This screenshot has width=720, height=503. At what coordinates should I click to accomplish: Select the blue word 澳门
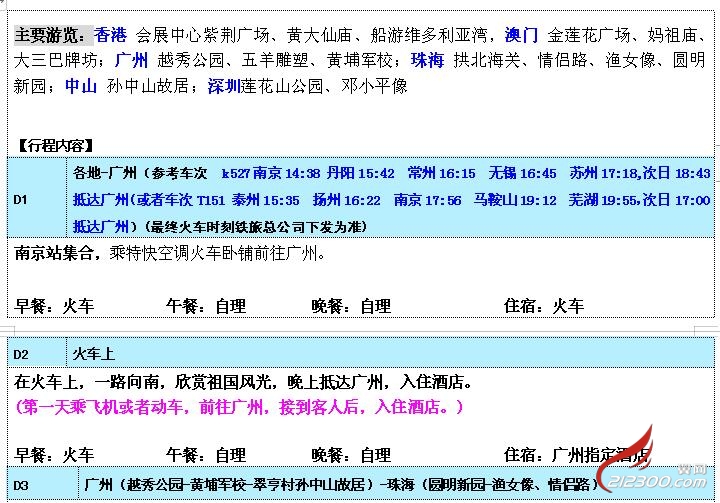[x=521, y=35]
